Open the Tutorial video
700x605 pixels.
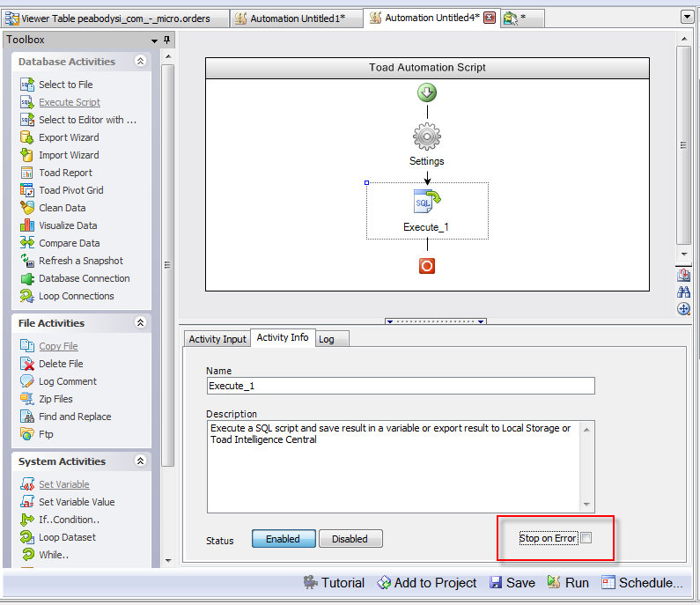pos(334,583)
